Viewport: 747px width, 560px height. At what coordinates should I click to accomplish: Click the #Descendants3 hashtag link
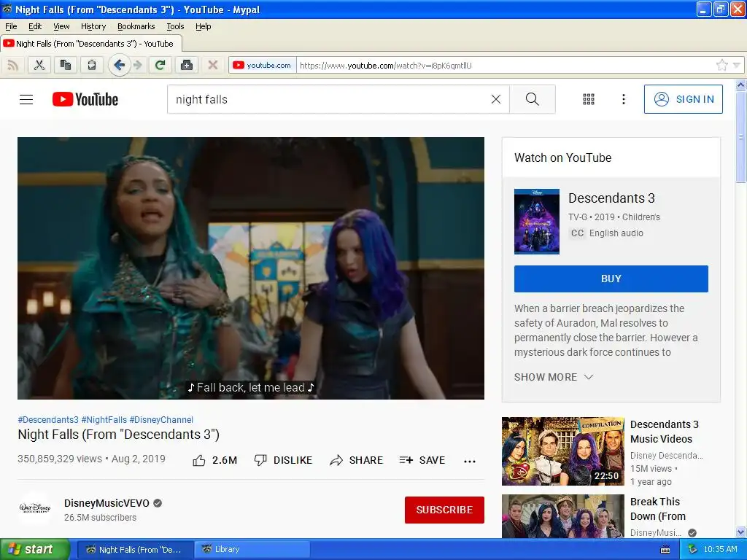pos(48,419)
